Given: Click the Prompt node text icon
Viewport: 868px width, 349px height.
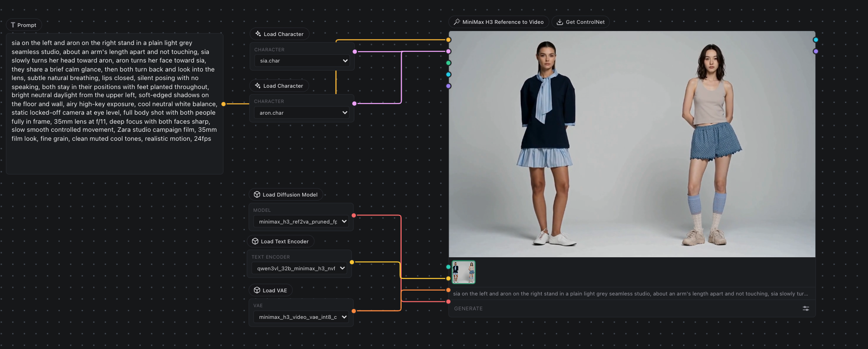Looking at the screenshot, I should tap(13, 25).
